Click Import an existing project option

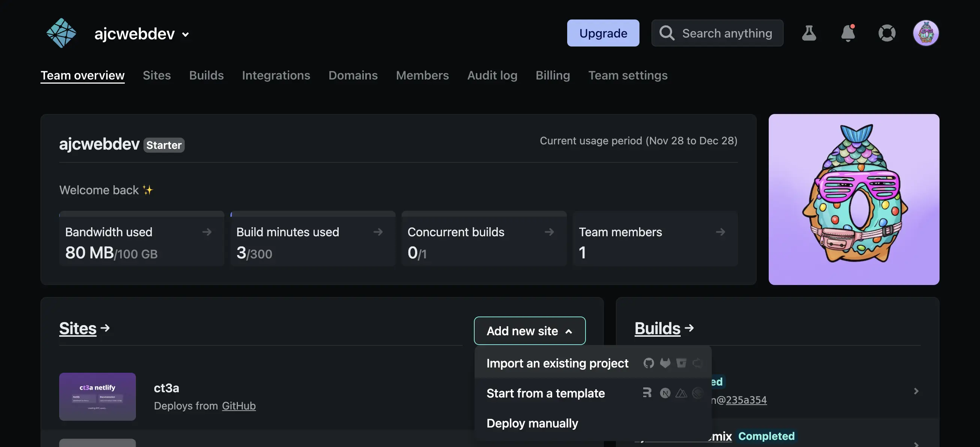[x=557, y=363]
